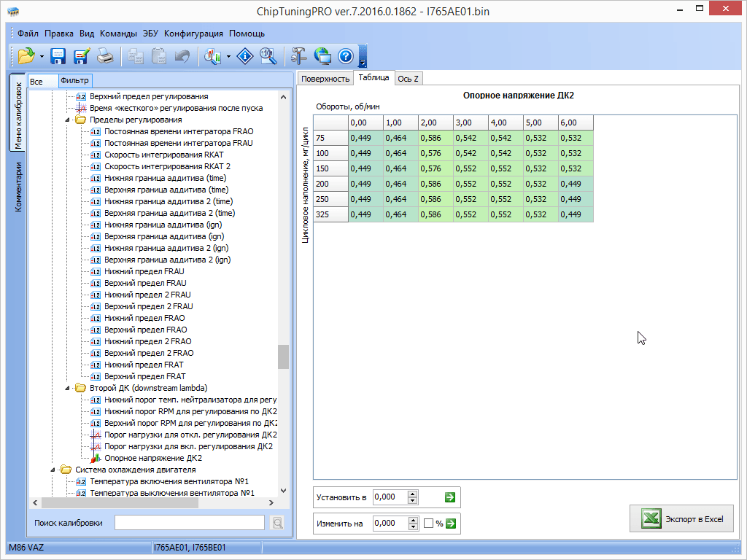Click the globe and monitor network icon
747x560 pixels.
[322, 56]
